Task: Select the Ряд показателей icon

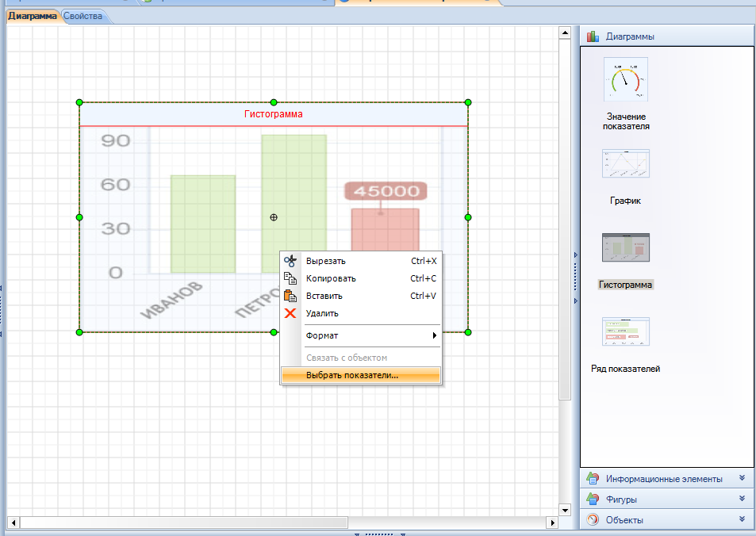Action: point(625,332)
